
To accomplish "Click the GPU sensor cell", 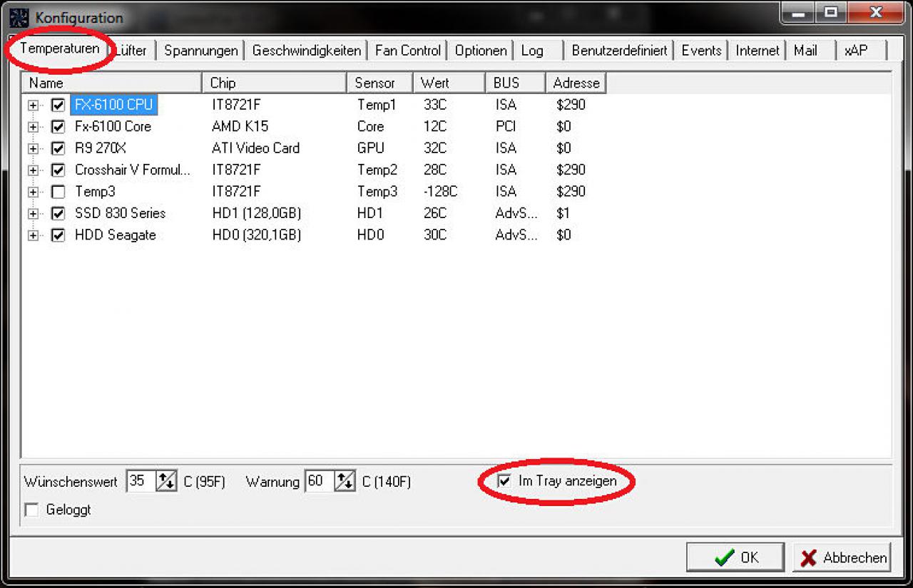I will (371, 148).
